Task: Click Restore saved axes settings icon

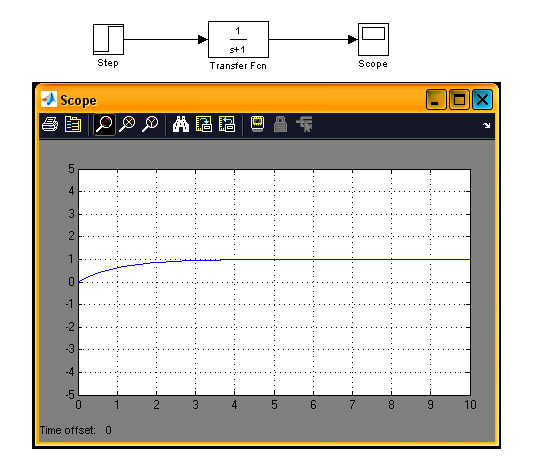Action: coord(227,124)
